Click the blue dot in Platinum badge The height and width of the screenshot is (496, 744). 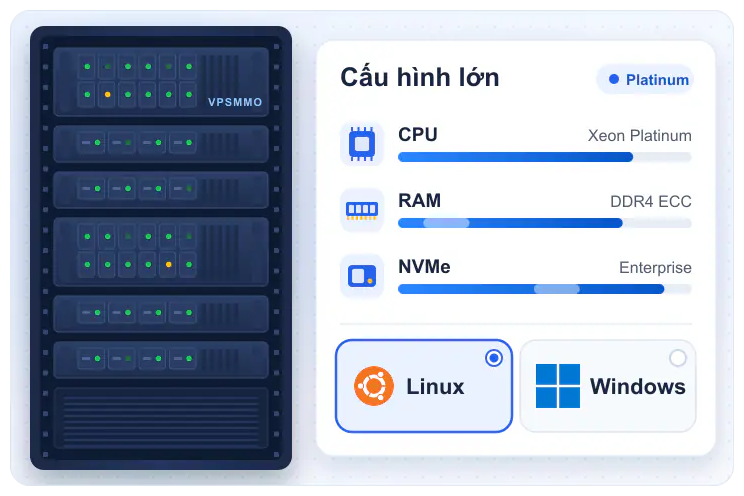click(x=614, y=79)
